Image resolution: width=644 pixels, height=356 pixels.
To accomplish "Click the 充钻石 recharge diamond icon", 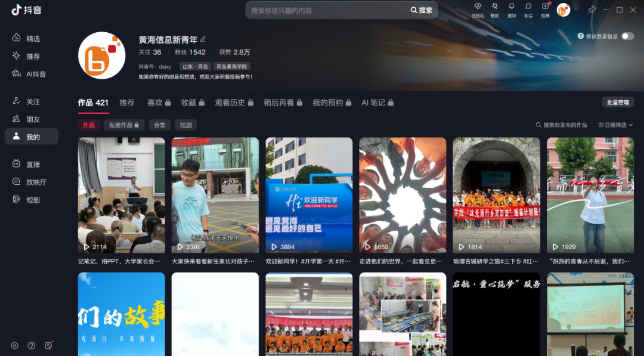I will [x=478, y=9].
